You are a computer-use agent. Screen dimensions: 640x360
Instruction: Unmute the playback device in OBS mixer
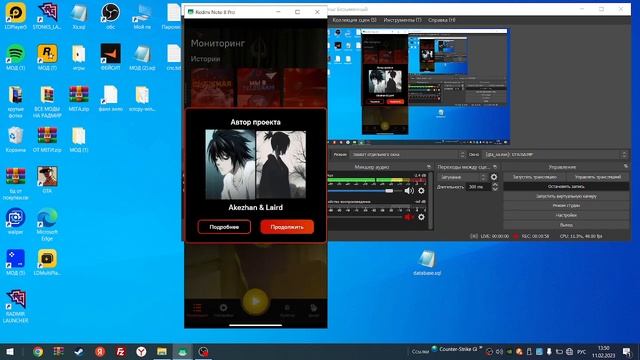(x=409, y=217)
